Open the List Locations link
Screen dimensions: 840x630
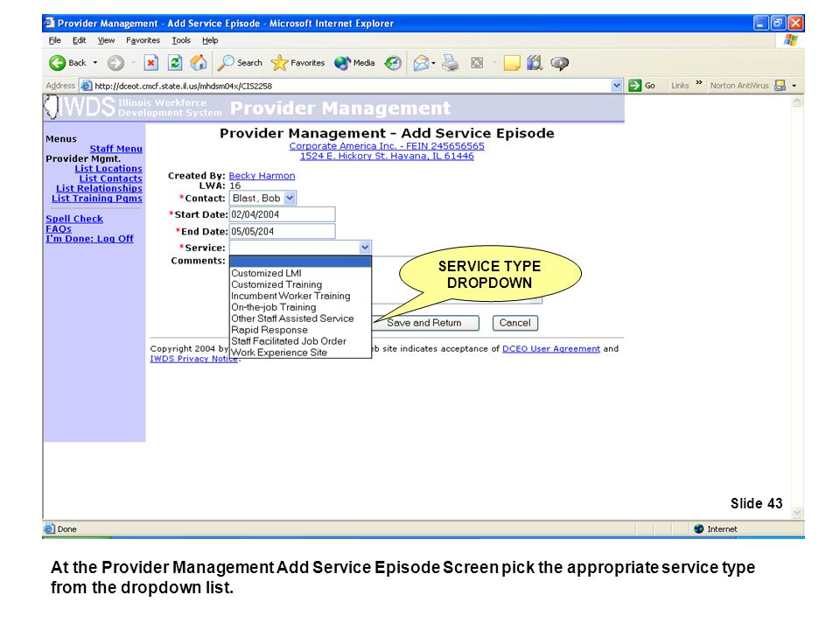(x=108, y=169)
